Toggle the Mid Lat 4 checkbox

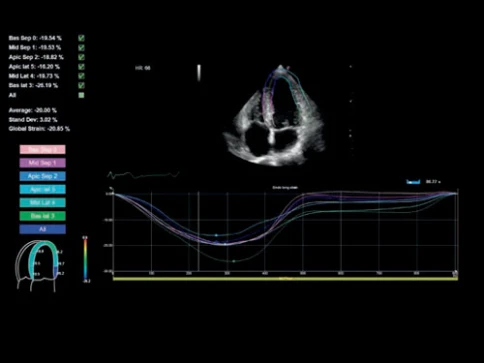(x=81, y=76)
